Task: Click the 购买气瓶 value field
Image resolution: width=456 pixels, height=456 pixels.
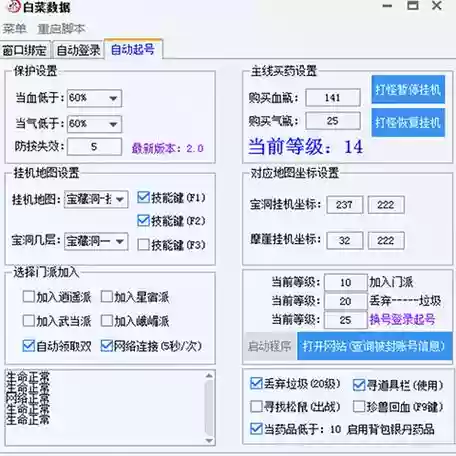Action: coord(333,121)
